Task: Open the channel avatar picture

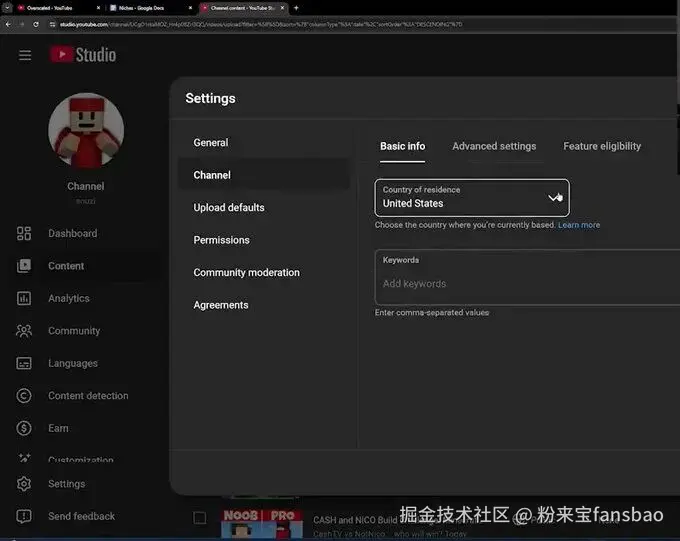Action: [x=86, y=131]
